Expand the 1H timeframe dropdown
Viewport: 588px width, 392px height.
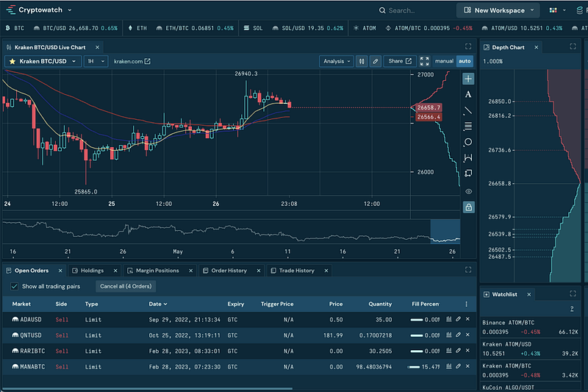click(96, 61)
